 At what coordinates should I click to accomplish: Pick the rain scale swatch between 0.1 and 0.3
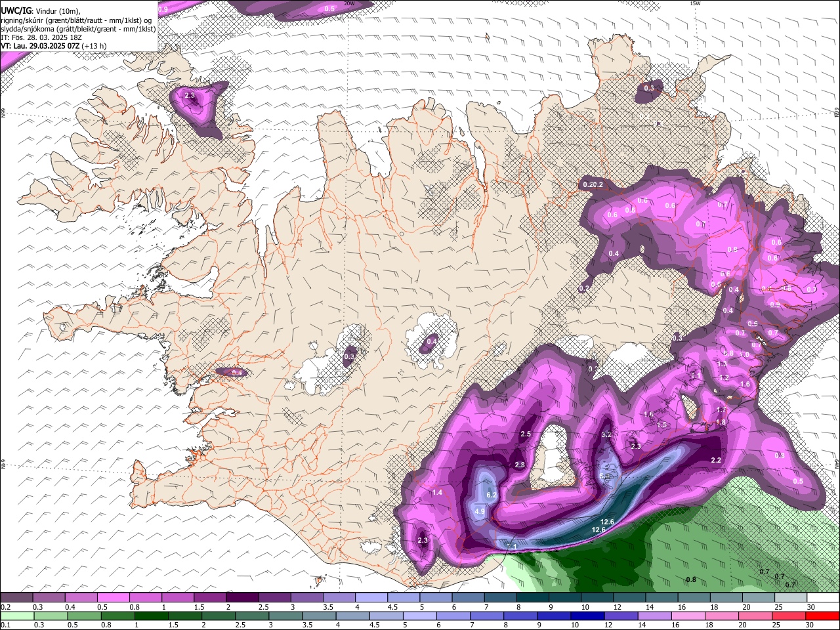(x=17, y=616)
